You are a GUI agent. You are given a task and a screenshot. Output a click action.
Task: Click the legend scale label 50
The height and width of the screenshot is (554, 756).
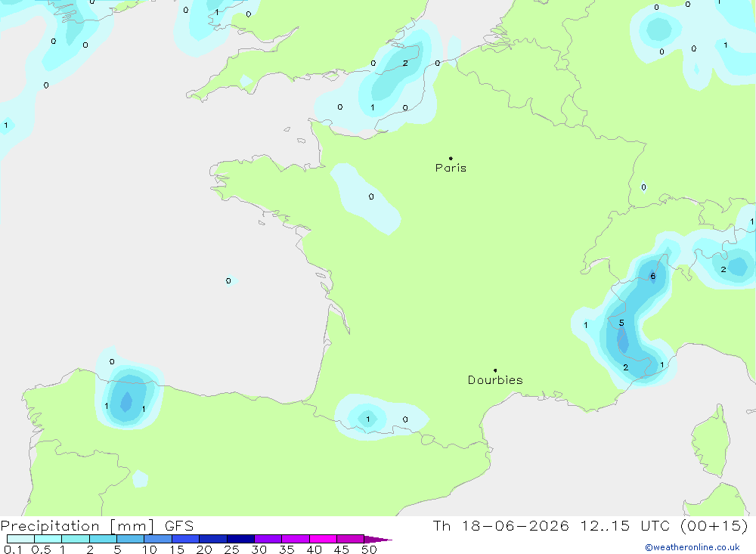369,549
